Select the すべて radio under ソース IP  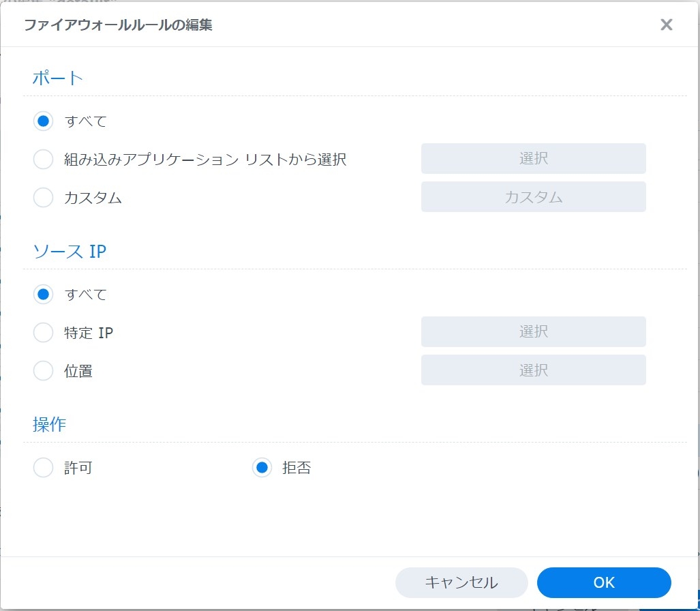tap(44, 295)
